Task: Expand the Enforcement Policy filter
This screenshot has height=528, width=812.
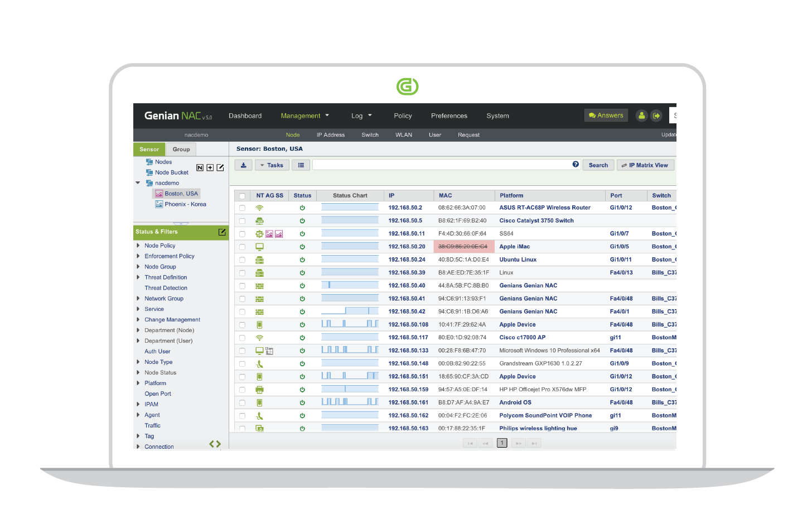Action: tap(138, 256)
